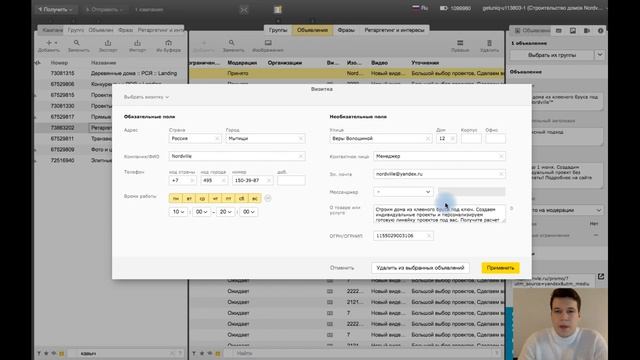Click the round icon after weekday buttons
640x360 pixels.
click(268, 198)
